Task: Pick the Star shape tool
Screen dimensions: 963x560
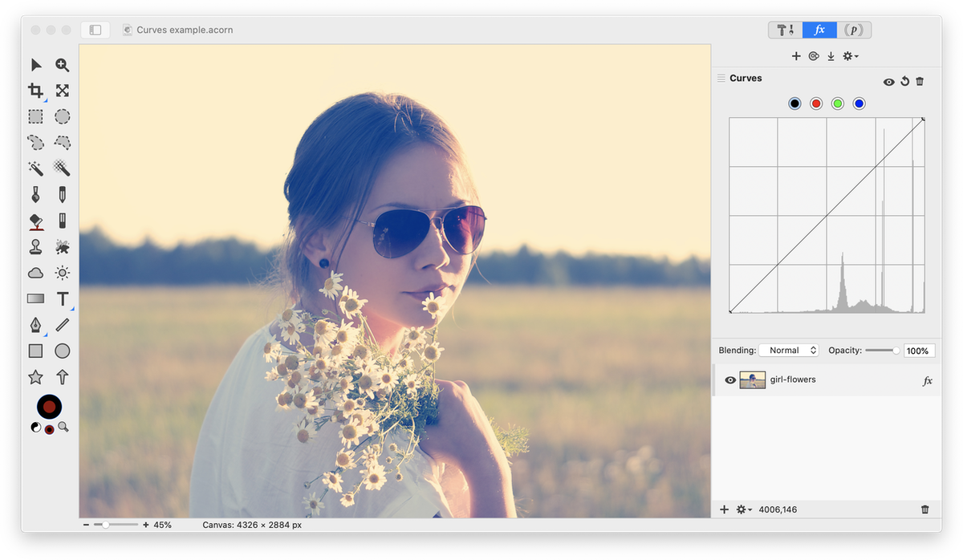Action: (35, 377)
